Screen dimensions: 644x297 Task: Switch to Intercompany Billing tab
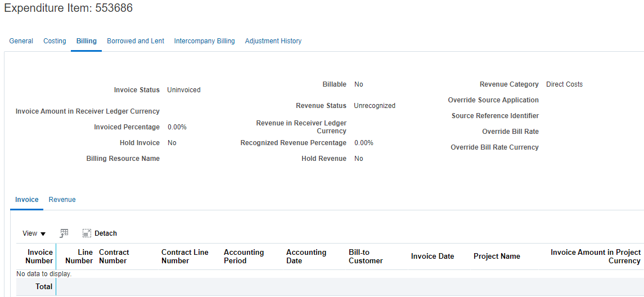point(205,41)
